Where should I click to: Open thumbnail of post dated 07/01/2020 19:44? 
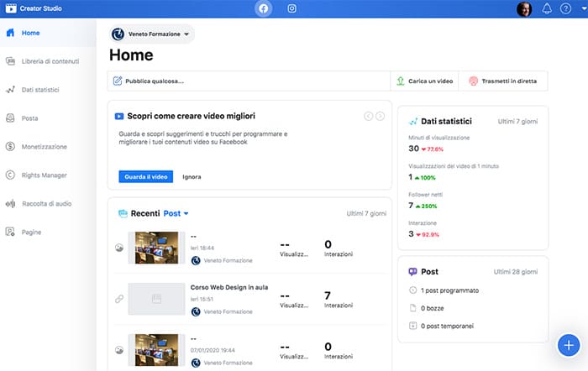(157, 350)
